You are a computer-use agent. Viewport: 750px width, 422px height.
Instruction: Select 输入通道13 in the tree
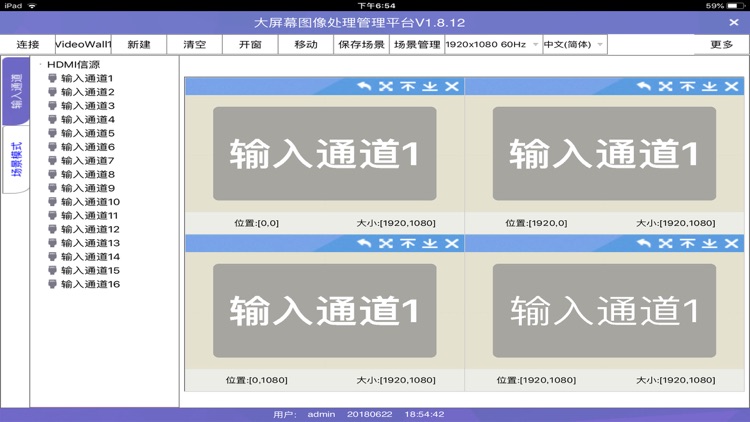90,243
